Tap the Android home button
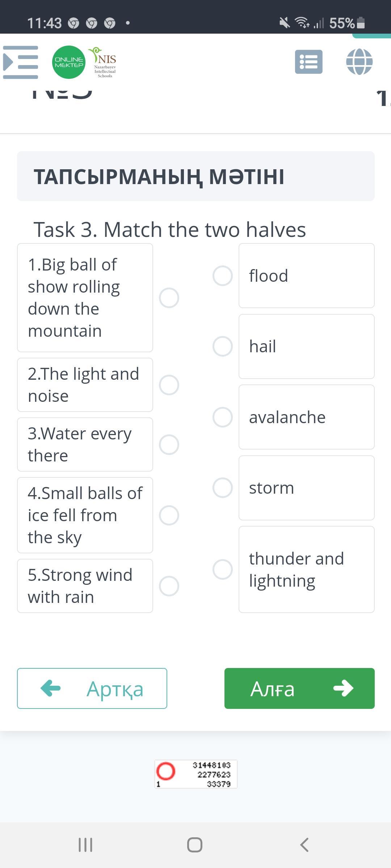The height and width of the screenshot is (868, 391). pos(195,845)
